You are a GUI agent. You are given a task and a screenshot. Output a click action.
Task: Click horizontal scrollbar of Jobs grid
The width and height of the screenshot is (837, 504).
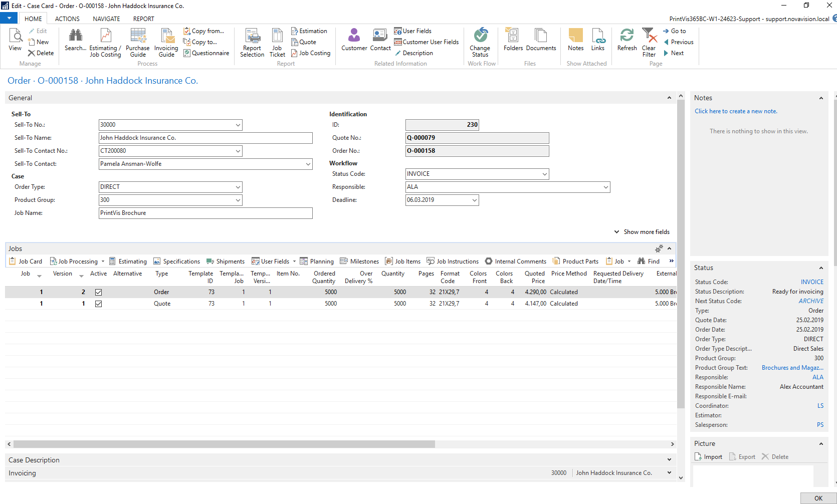point(224,444)
